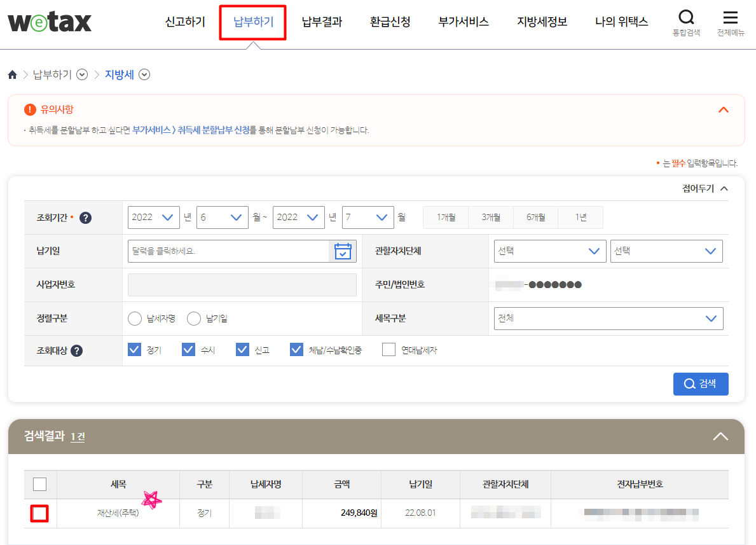Follow the 부가서비스 > 취득세 분할납부 신청 link
This screenshot has width=756, height=545.
point(191,130)
